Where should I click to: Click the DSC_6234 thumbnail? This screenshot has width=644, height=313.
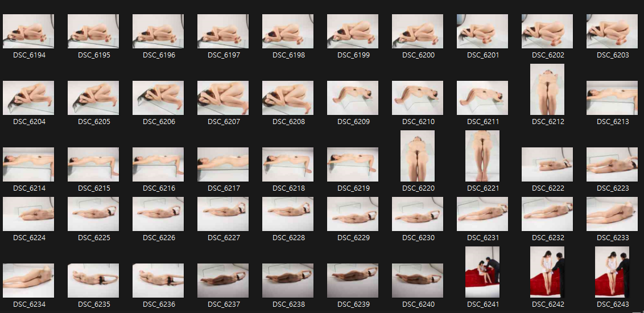[x=28, y=281]
